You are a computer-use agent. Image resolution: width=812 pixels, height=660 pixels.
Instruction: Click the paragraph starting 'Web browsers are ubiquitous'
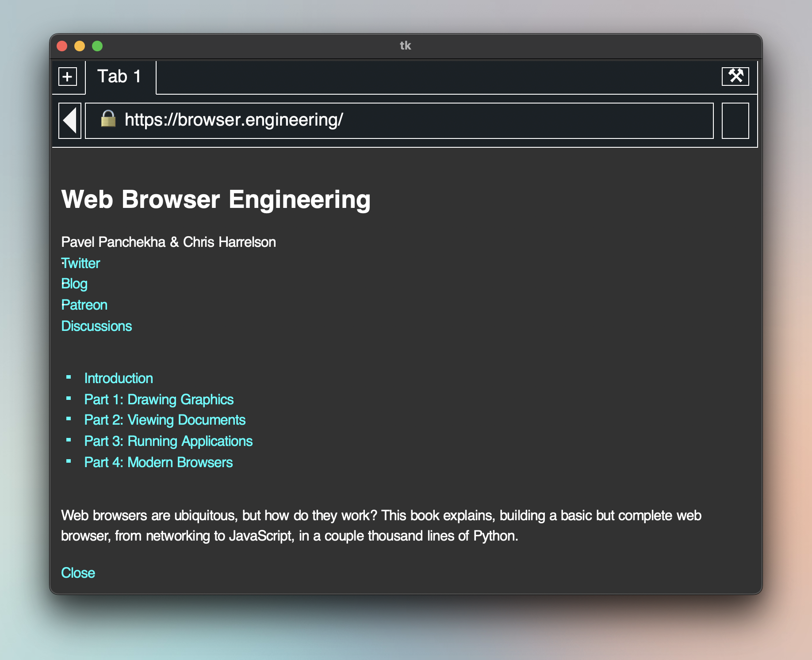[381, 526]
